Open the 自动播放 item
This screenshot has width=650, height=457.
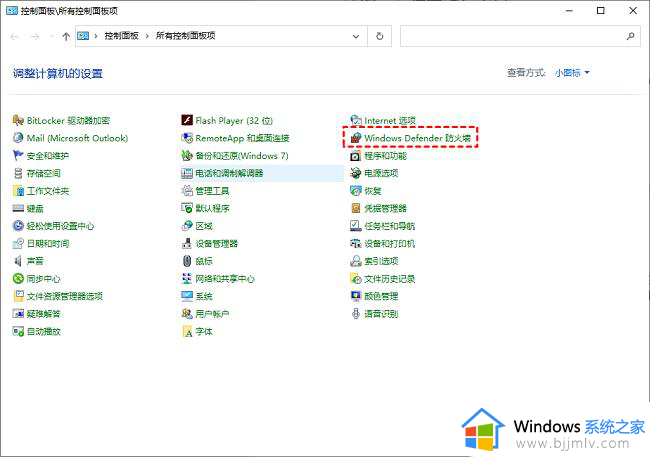pos(43,331)
